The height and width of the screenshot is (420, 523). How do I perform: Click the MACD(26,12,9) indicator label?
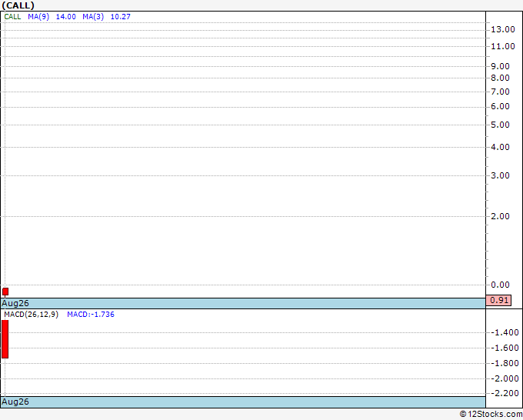[32, 315]
